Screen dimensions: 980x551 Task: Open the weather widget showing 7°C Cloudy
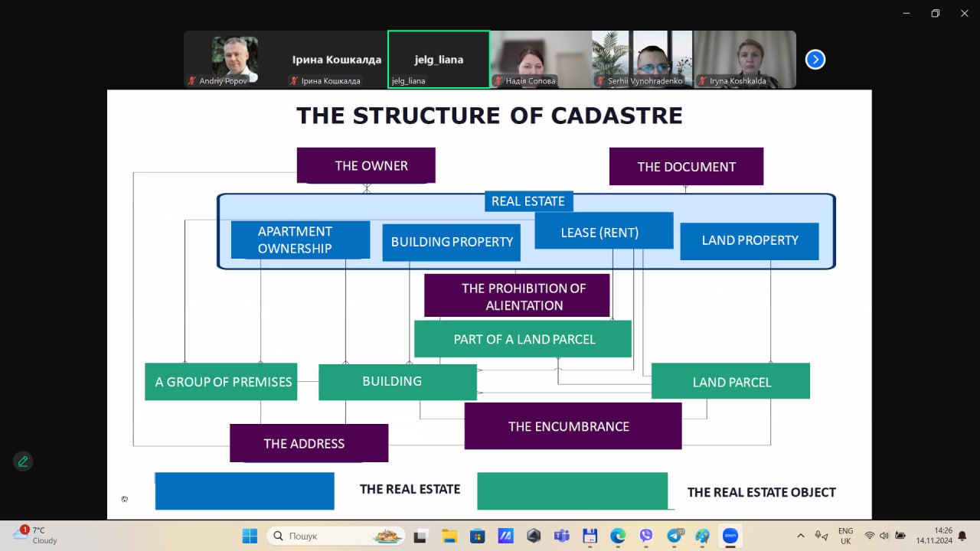pyautogui.click(x=35, y=535)
